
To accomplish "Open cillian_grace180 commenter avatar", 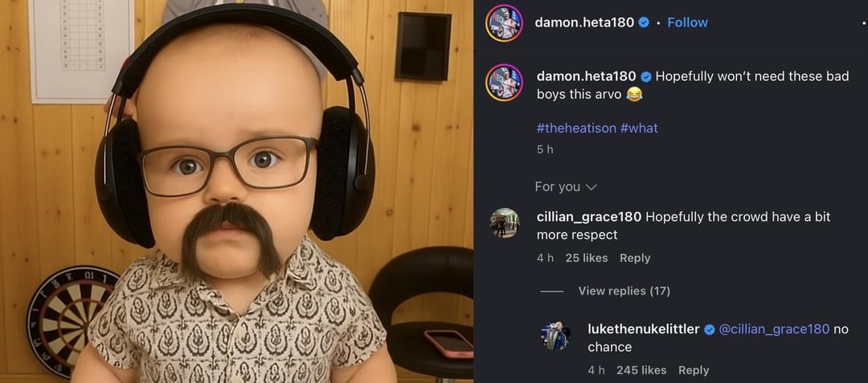I will click(504, 222).
